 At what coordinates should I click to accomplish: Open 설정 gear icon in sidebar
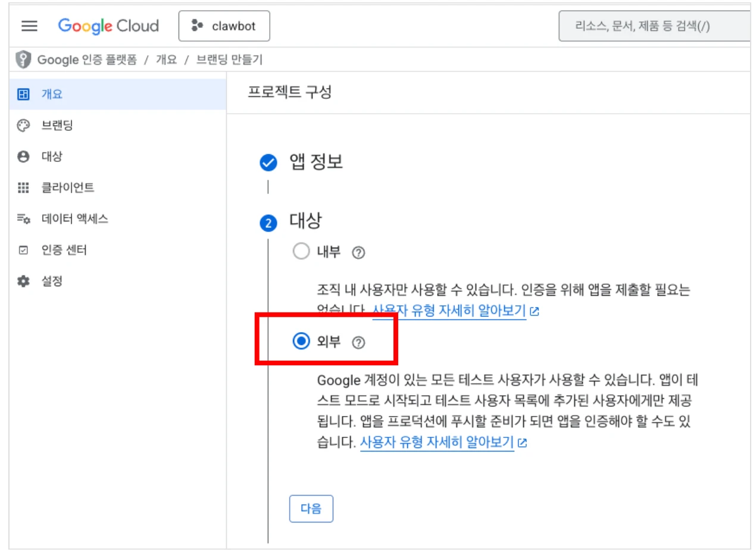click(23, 281)
